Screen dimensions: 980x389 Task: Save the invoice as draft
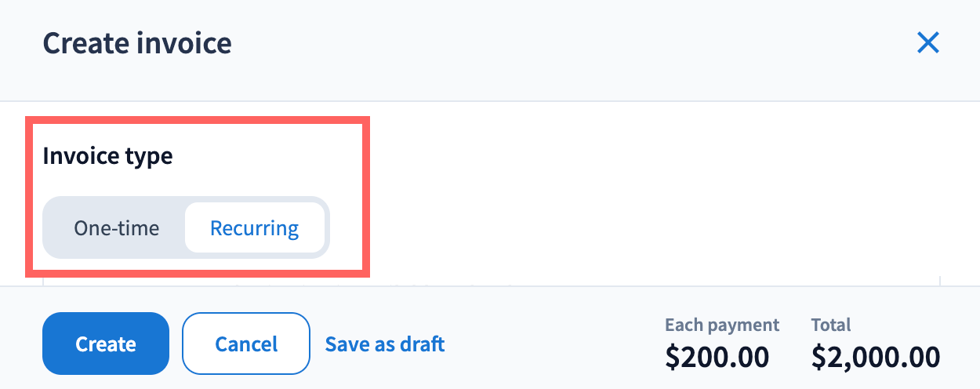point(385,344)
